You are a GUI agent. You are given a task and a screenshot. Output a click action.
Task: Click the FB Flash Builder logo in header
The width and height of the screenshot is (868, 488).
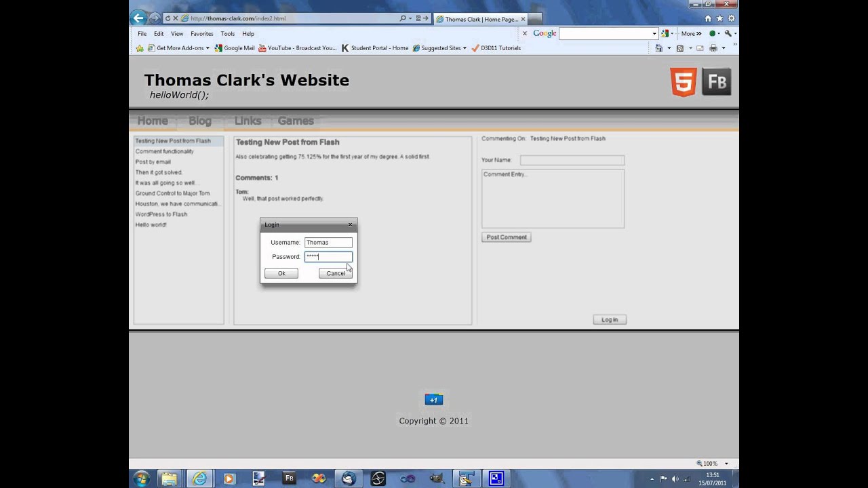[x=717, y=82]
